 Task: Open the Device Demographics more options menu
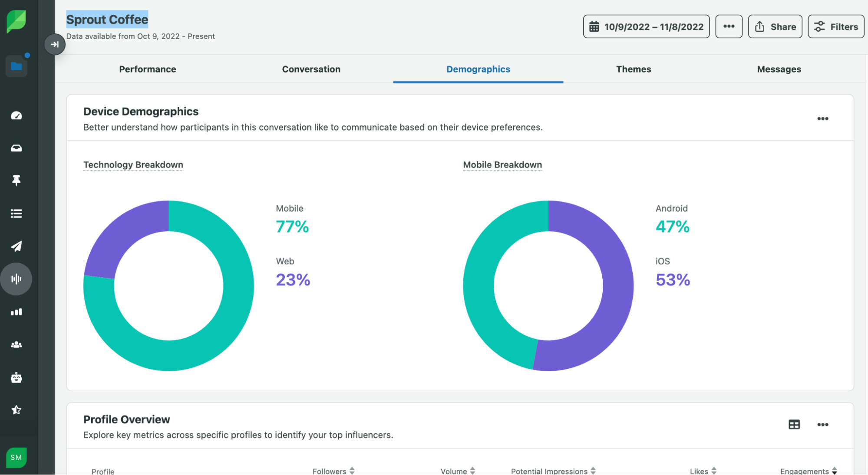[822, 118]
